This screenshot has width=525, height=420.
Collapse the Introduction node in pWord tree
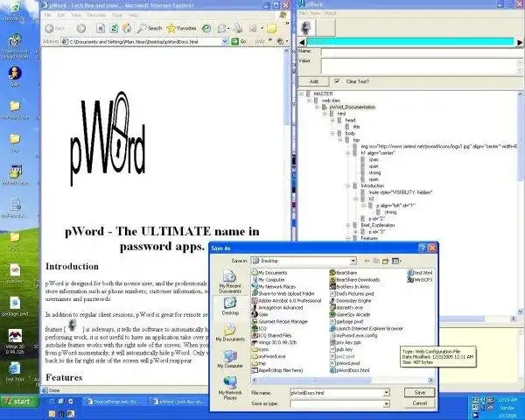click(348, 185)
